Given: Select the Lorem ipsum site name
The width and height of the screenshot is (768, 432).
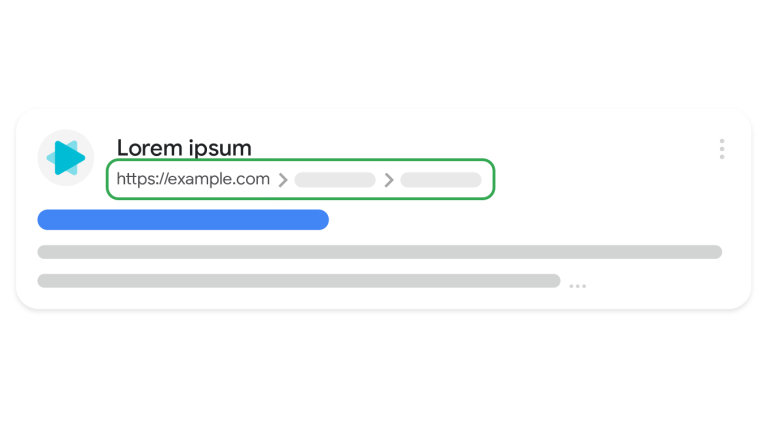Looking at the screenshot, I should pos(184,147).
